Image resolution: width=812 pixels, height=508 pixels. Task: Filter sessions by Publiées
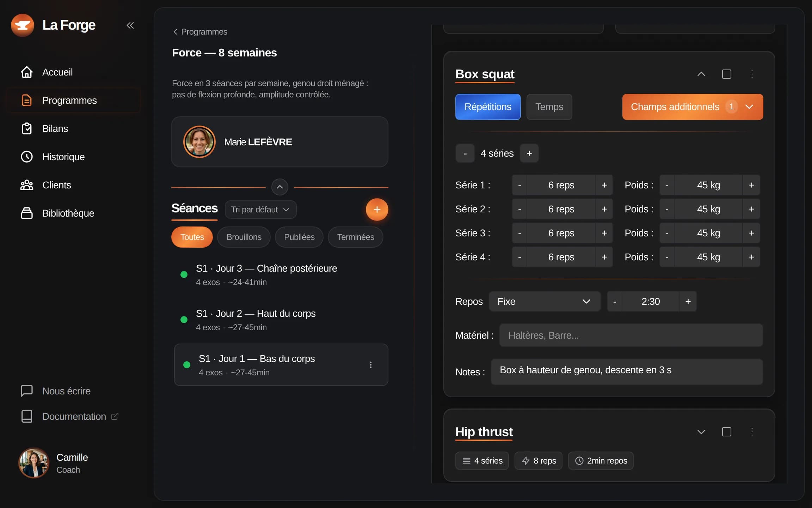tap(299, 237)
